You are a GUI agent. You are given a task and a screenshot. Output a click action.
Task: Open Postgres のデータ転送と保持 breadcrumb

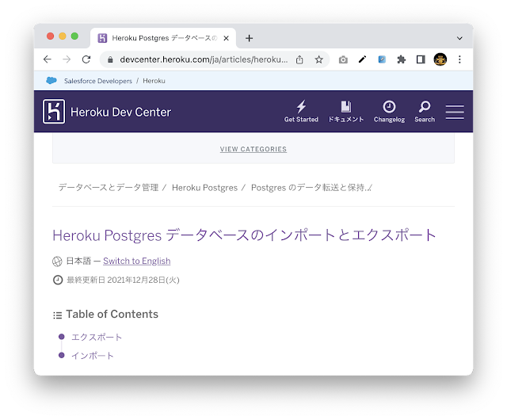click(x=311, y=188)
